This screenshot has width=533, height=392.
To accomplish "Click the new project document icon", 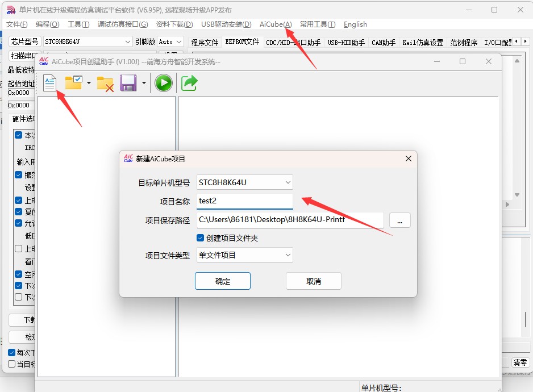I will (49, 83).
